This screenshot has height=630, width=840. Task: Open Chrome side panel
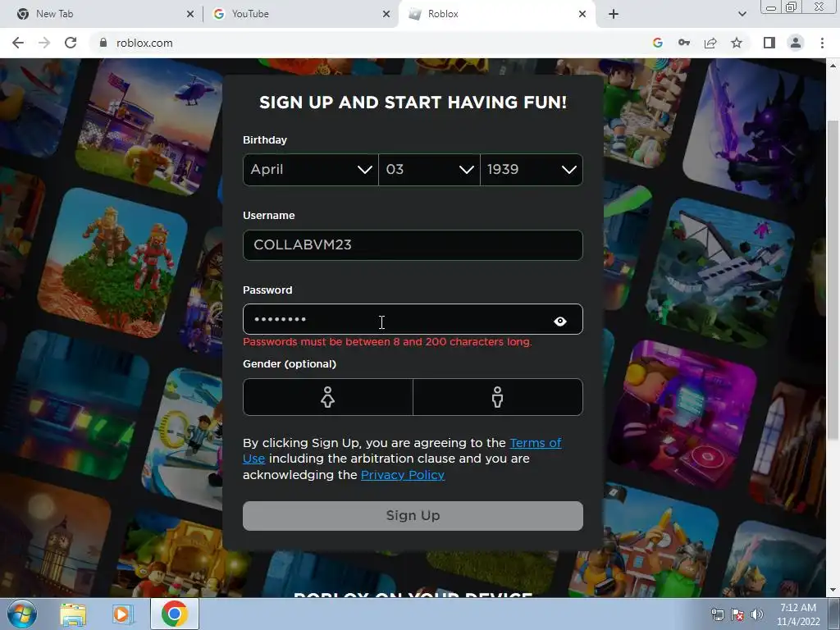click(769, 43)
